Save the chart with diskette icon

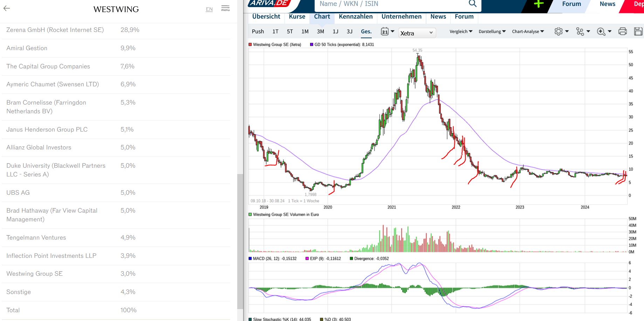pyautogui.click(x=638, y=32)
